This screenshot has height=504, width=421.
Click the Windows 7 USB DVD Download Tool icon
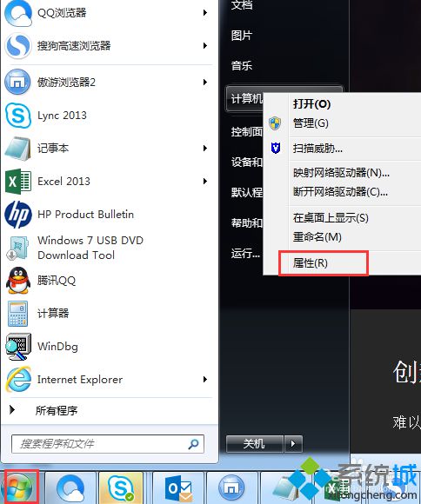click(18, 248)
